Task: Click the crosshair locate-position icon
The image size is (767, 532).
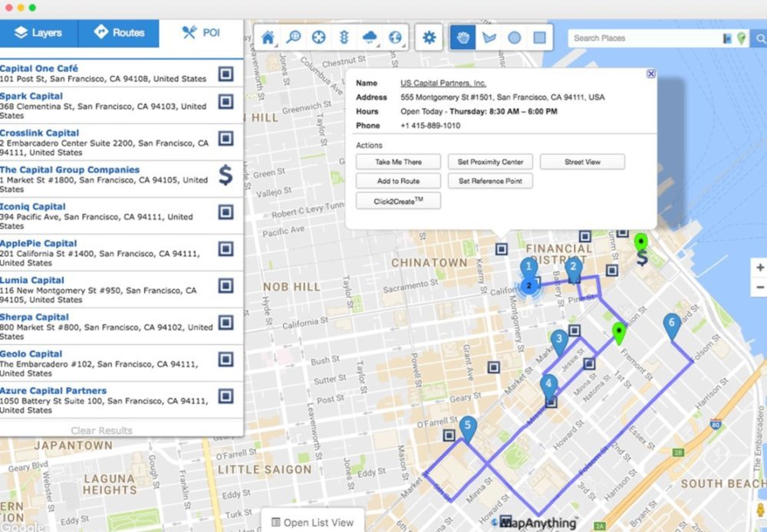Action: point(319,38)
